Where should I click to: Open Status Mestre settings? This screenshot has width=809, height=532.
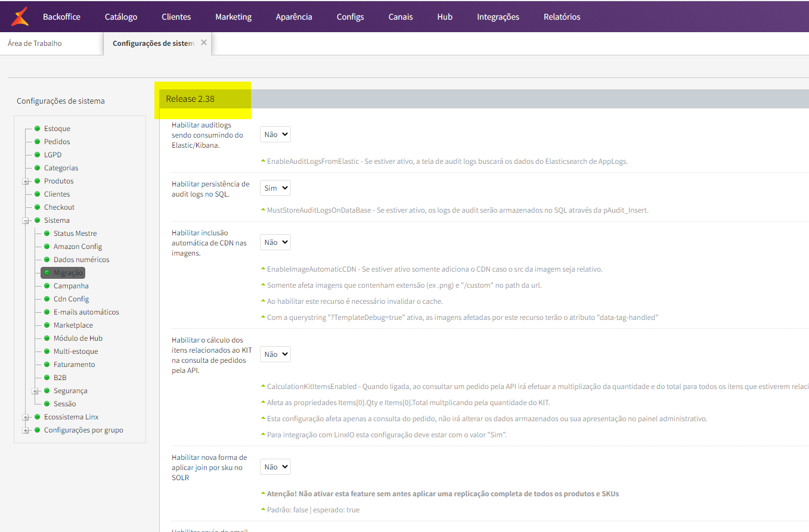coord(75,234)
